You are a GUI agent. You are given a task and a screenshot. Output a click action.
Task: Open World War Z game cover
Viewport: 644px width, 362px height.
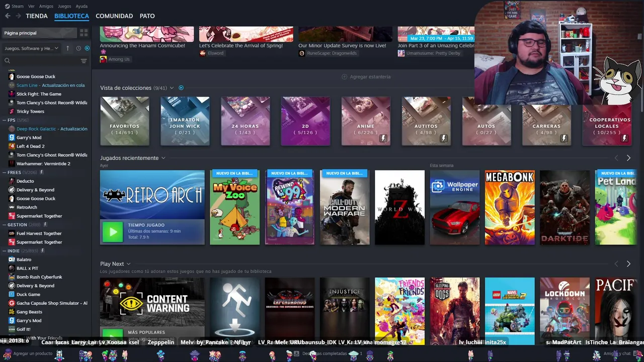point(399,207)
